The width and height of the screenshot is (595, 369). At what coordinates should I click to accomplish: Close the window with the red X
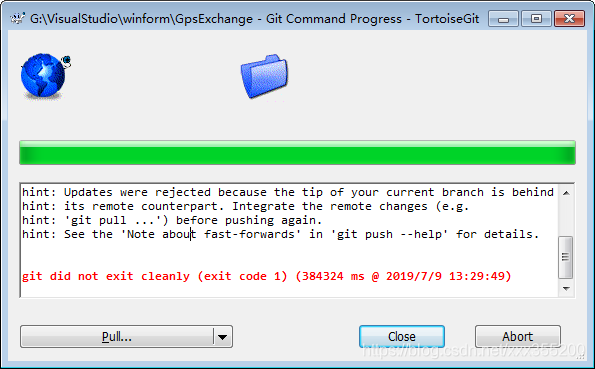tap(569, 19)
